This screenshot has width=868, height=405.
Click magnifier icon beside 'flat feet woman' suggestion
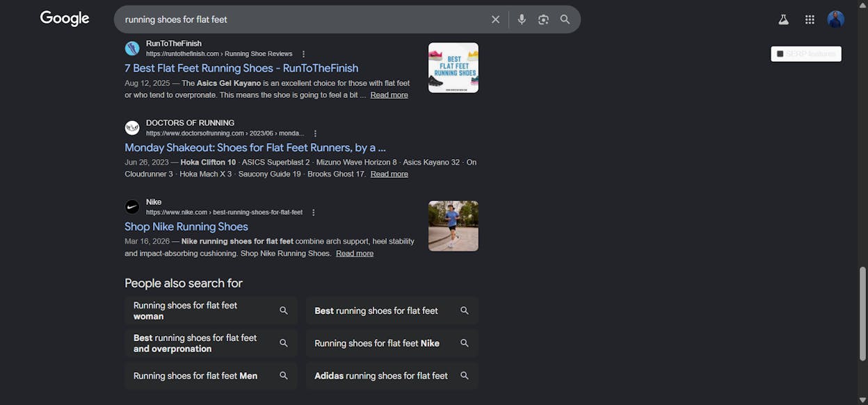pyautogui.click(x=284, y=311)
